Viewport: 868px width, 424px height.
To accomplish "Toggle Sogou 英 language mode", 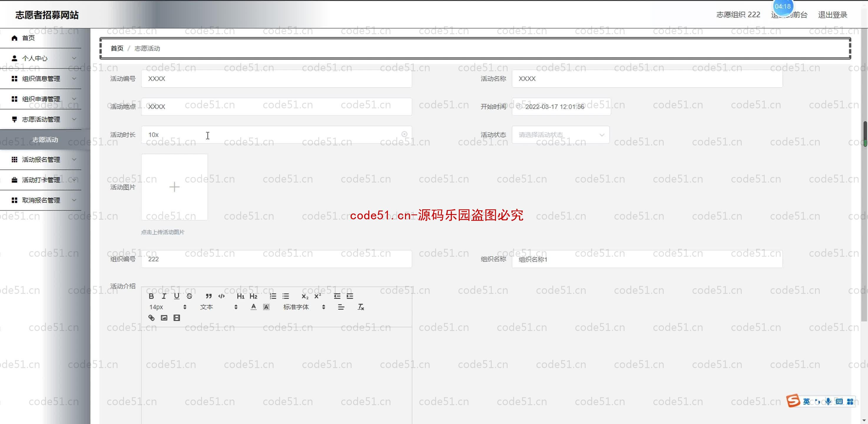I will pyautogui.click(x=806, y=401).
